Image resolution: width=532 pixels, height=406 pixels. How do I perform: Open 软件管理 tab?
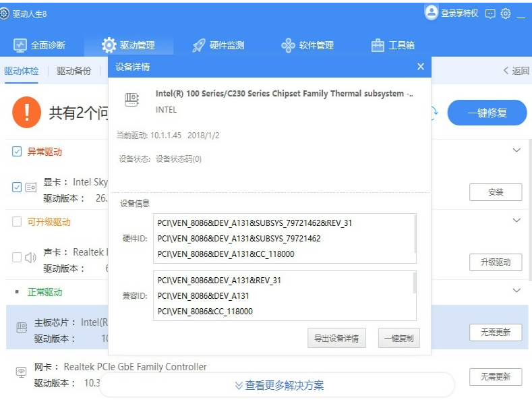[307, 45]
